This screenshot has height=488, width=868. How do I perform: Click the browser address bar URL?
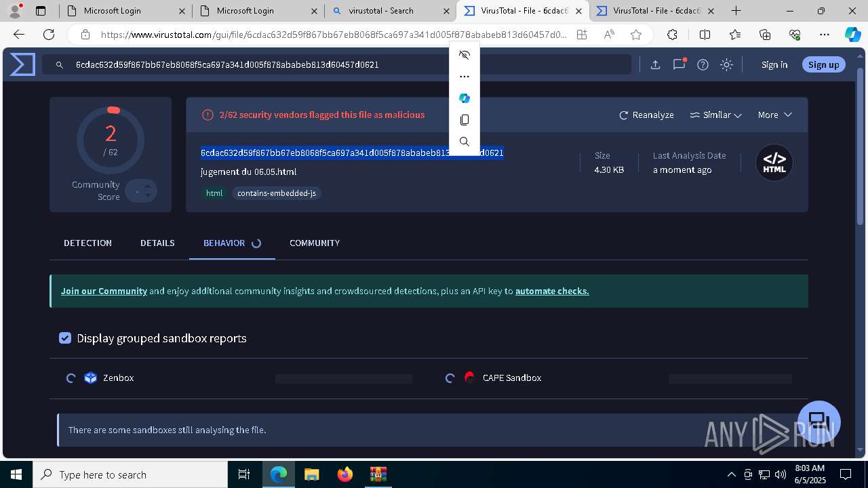(x=334, y=35)
